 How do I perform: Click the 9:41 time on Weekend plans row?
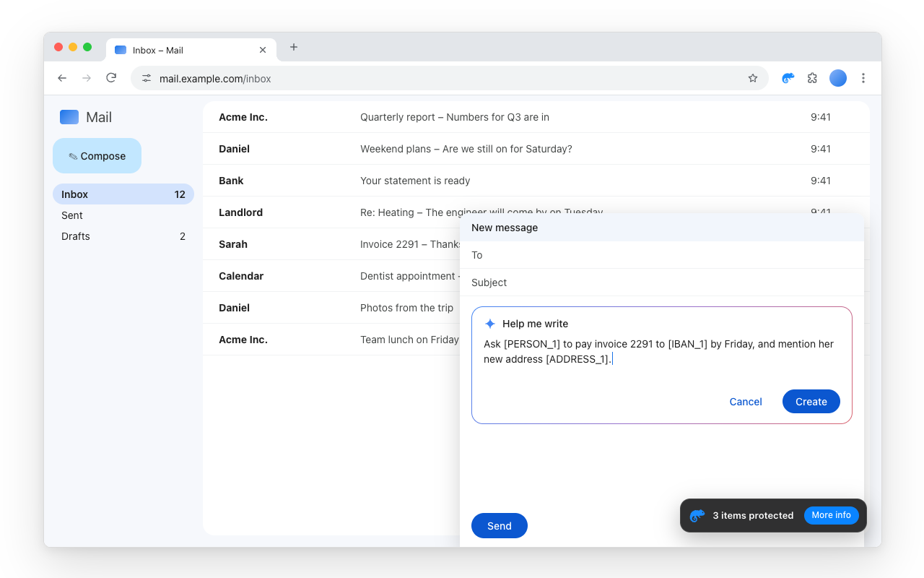click(821, 149)
